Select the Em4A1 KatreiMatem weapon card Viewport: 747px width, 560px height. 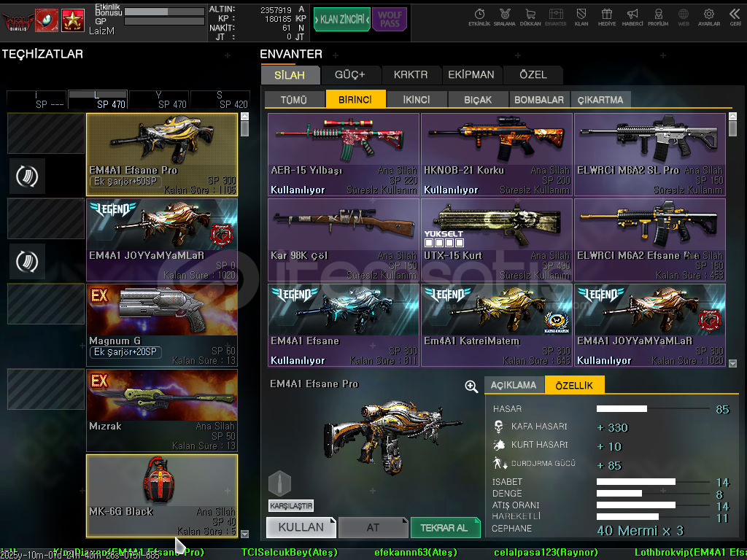point(496,324)
